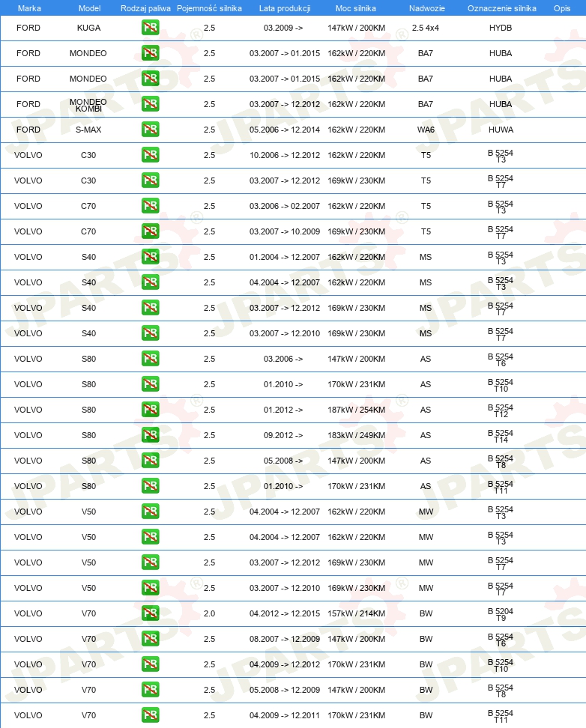Click the fuel icon in the V70 08.2007 row
Viewport: 586px width, 728px height.
150,639
